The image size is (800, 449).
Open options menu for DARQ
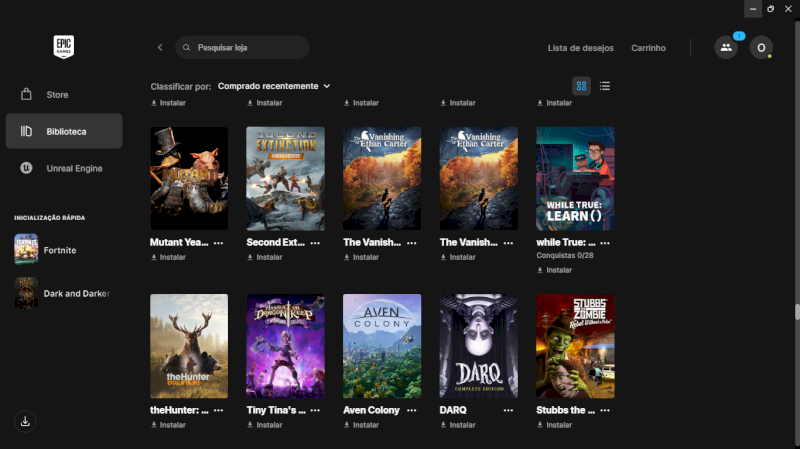[x=509, y=411]
